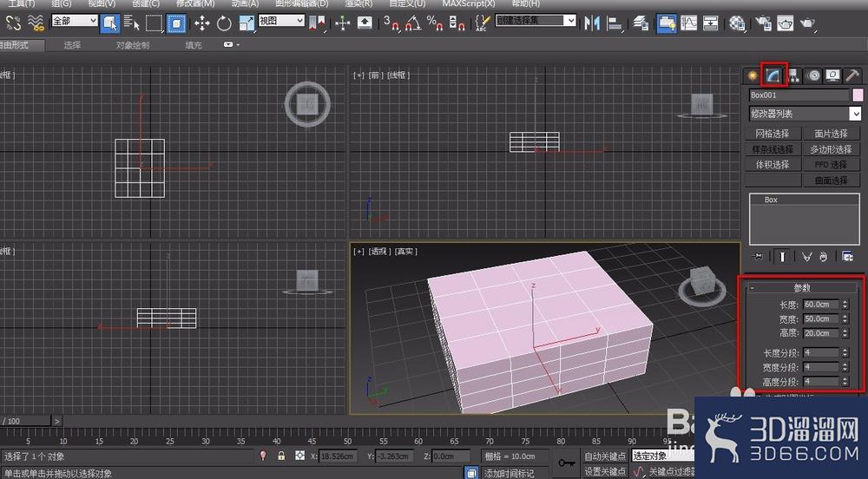This screenshot has height=479, width=868.
Task: Toggle Percent Snap on main toolbar
Action: [x=435, y=23]
